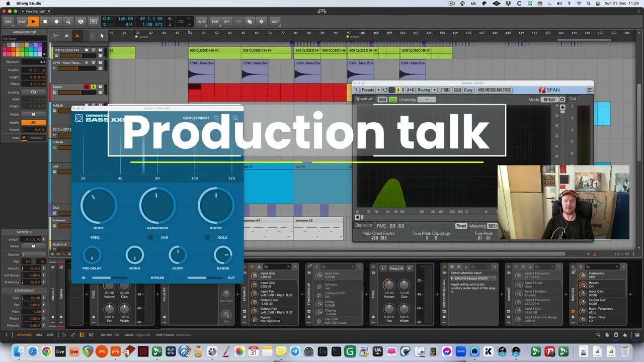Toggle automation write mode icon
This screenshot has width=644, height=362.
click(68, 22)
